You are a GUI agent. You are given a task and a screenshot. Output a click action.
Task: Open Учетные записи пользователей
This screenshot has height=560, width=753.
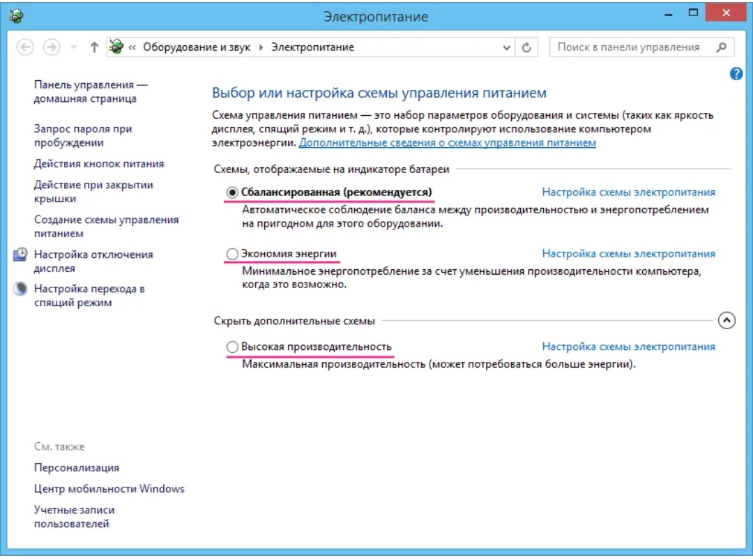[x=74, y=517]
